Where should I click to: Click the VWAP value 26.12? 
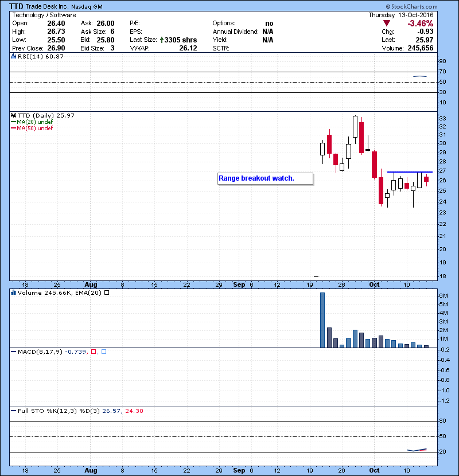click(x=188, y=48)
